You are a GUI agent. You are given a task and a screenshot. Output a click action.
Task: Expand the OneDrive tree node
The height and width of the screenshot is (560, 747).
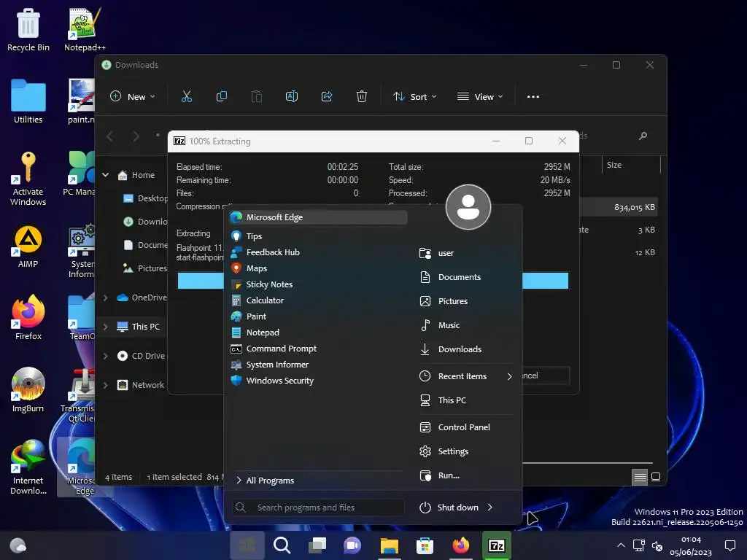105,297
